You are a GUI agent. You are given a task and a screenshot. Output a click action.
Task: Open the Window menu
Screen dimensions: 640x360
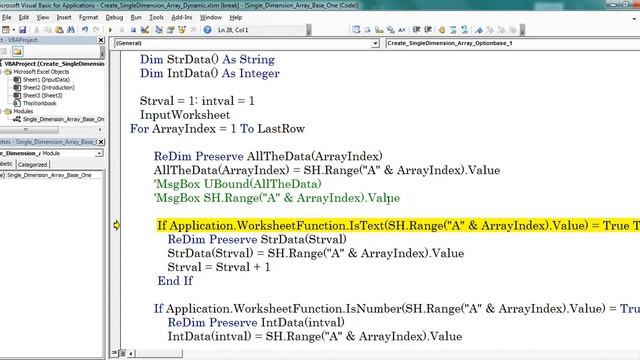click(211, 18)
